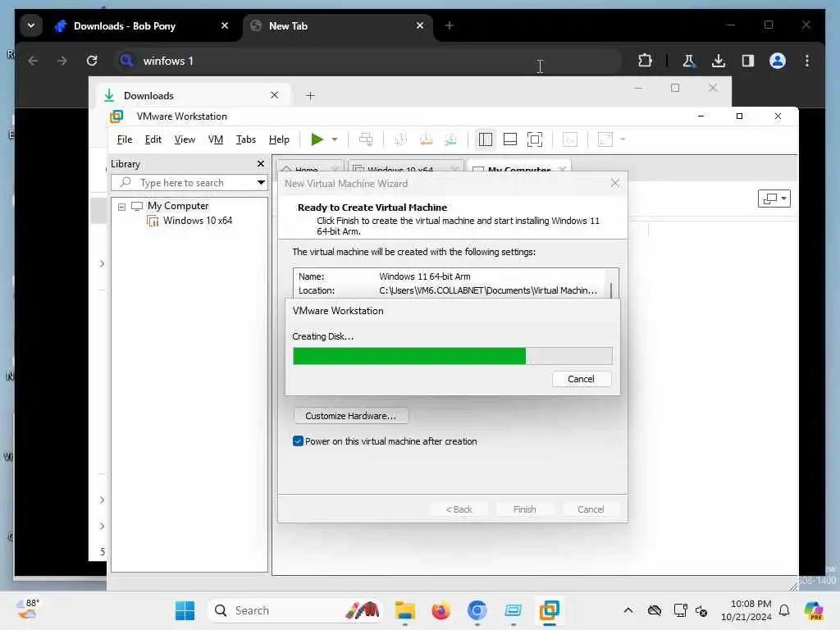This screenshot has width=840, height=630.
Task: Click the green Power On play button
Action: (x=317, y=139)
